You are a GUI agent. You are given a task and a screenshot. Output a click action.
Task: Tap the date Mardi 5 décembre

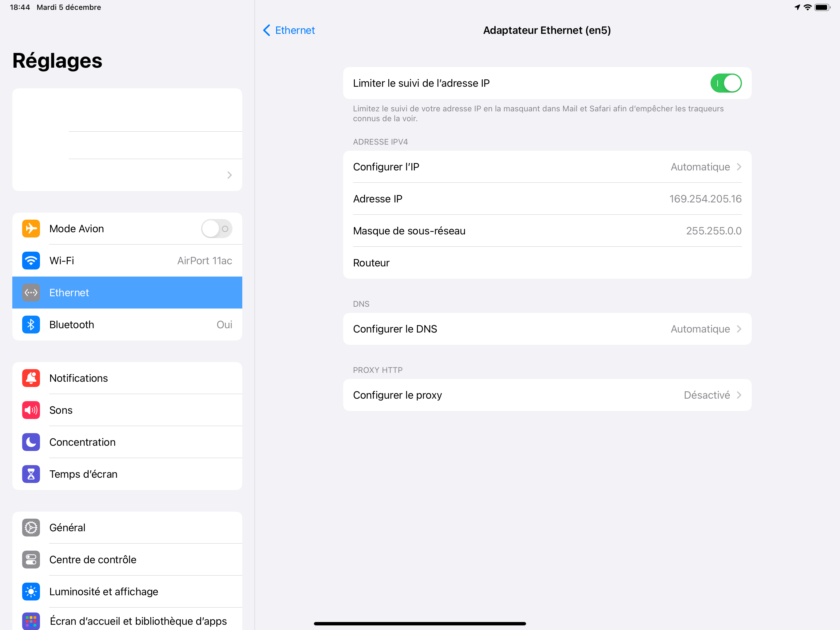tap(69, 7)
